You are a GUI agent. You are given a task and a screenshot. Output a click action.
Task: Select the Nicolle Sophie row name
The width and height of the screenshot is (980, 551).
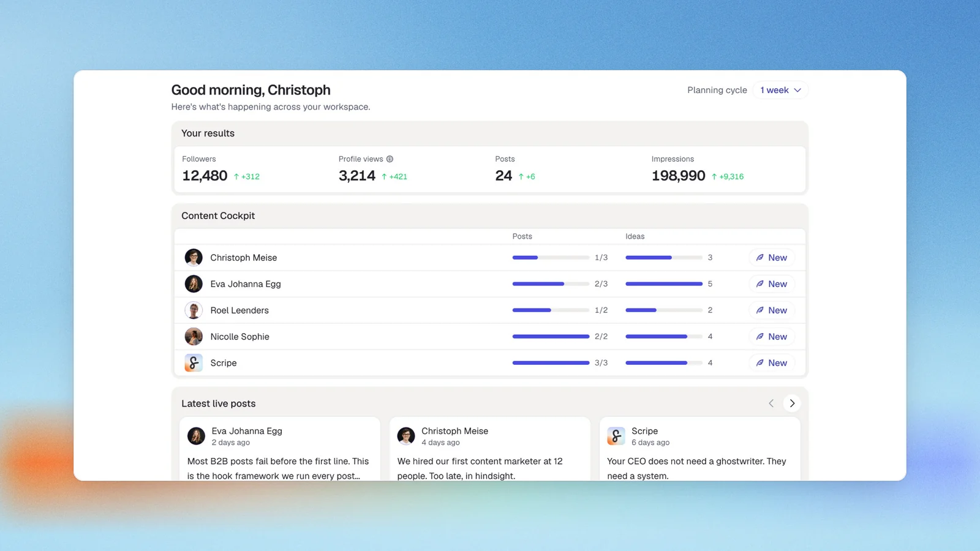[x=239, y=337]
